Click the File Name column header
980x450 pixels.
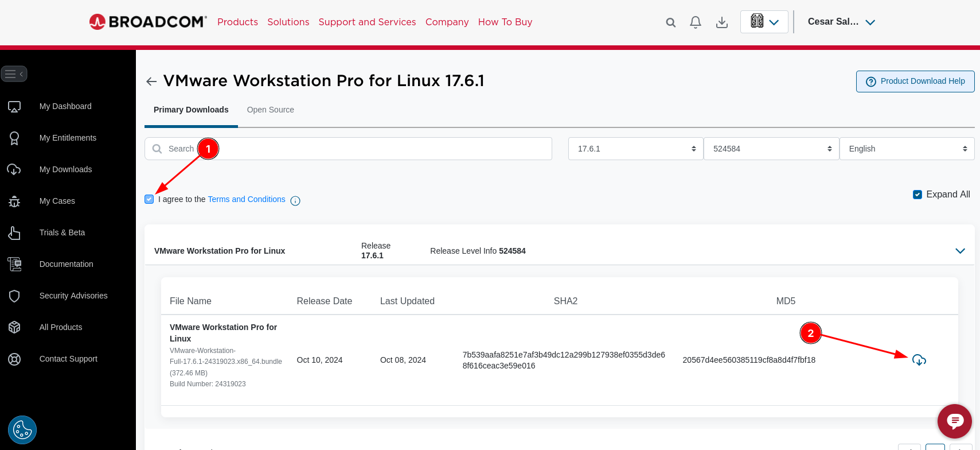pyautogui.click(x=190, y=301)
